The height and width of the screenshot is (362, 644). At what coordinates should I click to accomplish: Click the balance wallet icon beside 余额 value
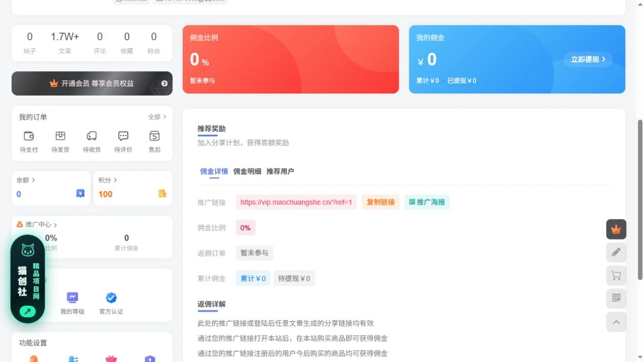click(x=80, y=194)
